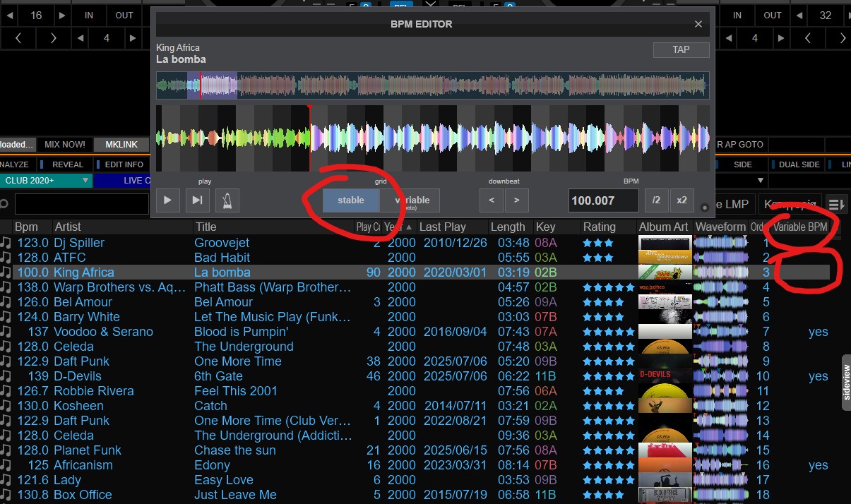Click the play-from-marker skip button
This screenshot has height=504, width=851.
tap(198, 200)
